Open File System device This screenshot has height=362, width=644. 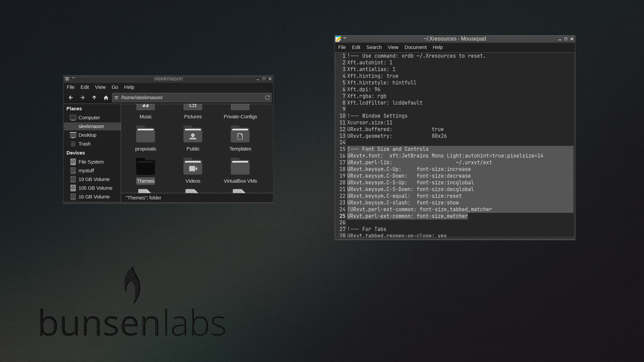pyautogui.click(x=92, y=162)
